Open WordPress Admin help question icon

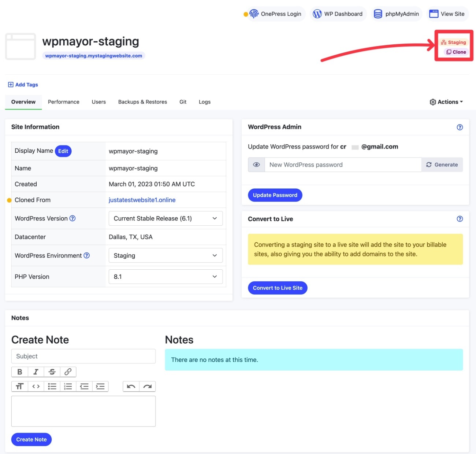[x=460, y=127]
